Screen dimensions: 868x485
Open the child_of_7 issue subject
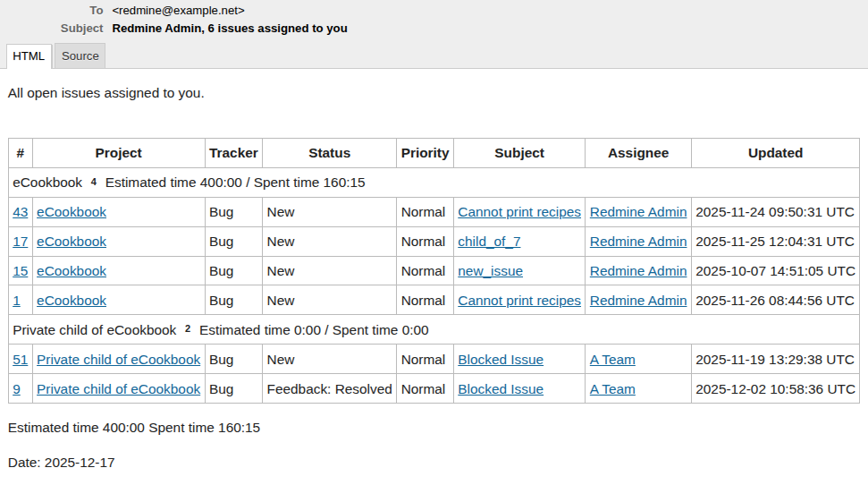pyautogui.click(x=489, y=242)
